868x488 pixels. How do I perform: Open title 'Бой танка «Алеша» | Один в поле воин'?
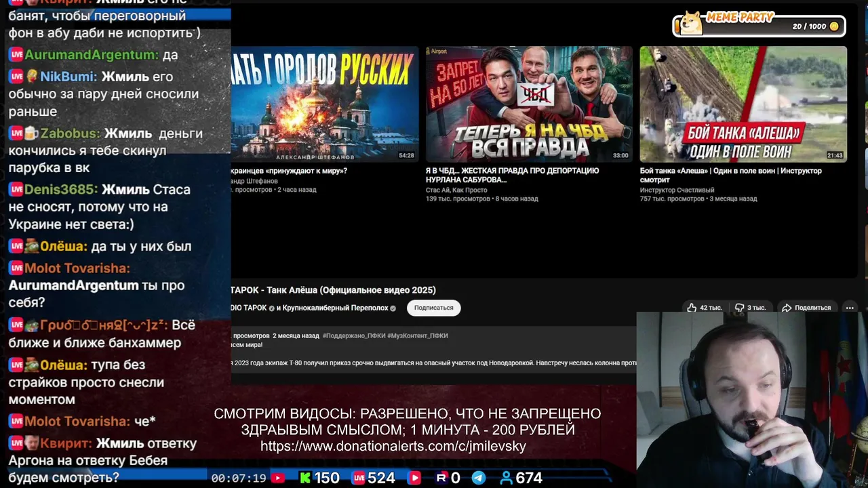(x=731, y=175)
